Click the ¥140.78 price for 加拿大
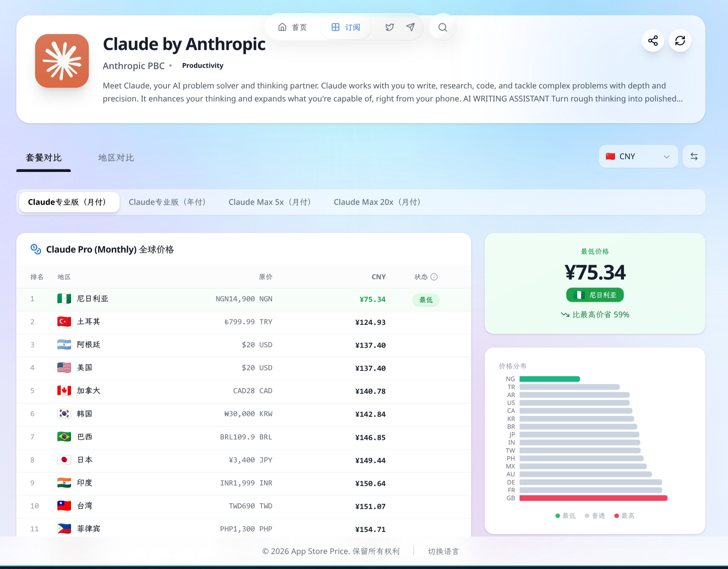728x569 pixels. click(370, 392)
